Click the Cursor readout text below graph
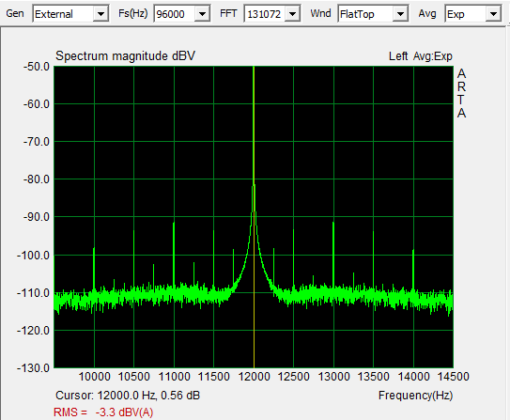Screen dimensions: 510x420 128,396
